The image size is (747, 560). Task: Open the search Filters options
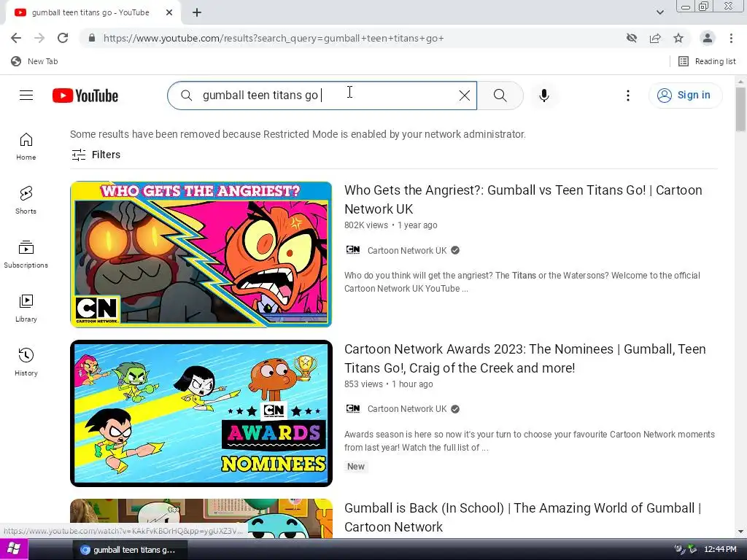coord(96,155)
